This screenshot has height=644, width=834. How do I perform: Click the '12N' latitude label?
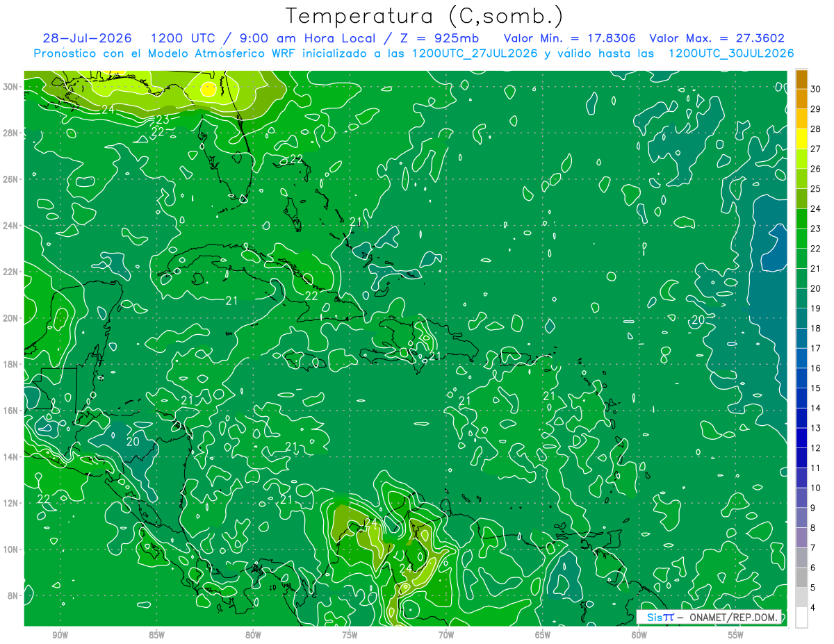coord(11,503)
